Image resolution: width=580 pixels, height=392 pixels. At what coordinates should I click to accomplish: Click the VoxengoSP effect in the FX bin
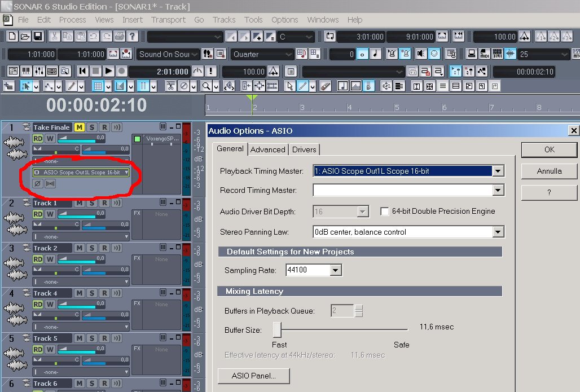[x=162, y=139]
